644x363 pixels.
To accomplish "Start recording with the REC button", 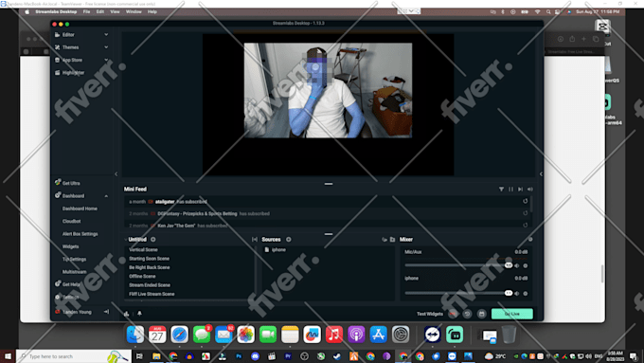I will pos(453,314).
